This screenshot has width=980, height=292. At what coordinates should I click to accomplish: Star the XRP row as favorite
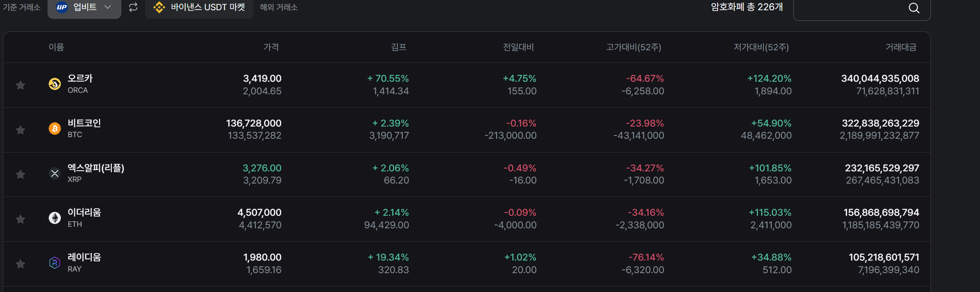coord(20,174)
